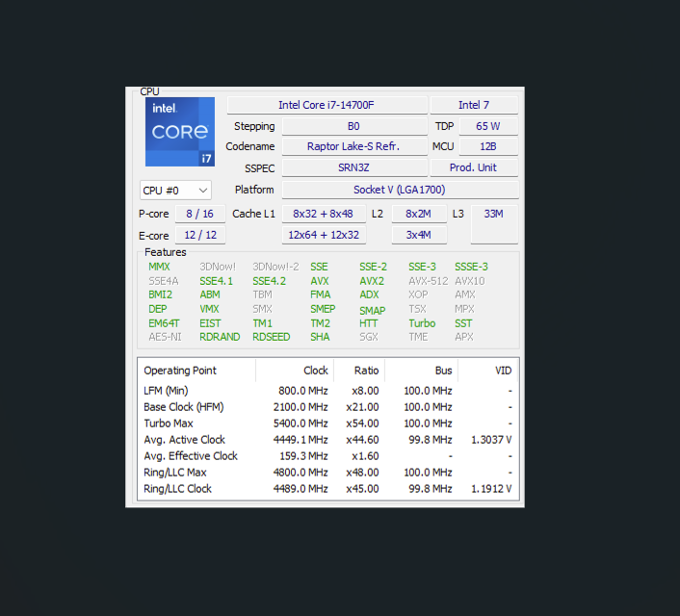Click the 159.3 MHz effective clock value
This screenshot has height=616, width=680.
pyautogui.click(x=303, y=456)
